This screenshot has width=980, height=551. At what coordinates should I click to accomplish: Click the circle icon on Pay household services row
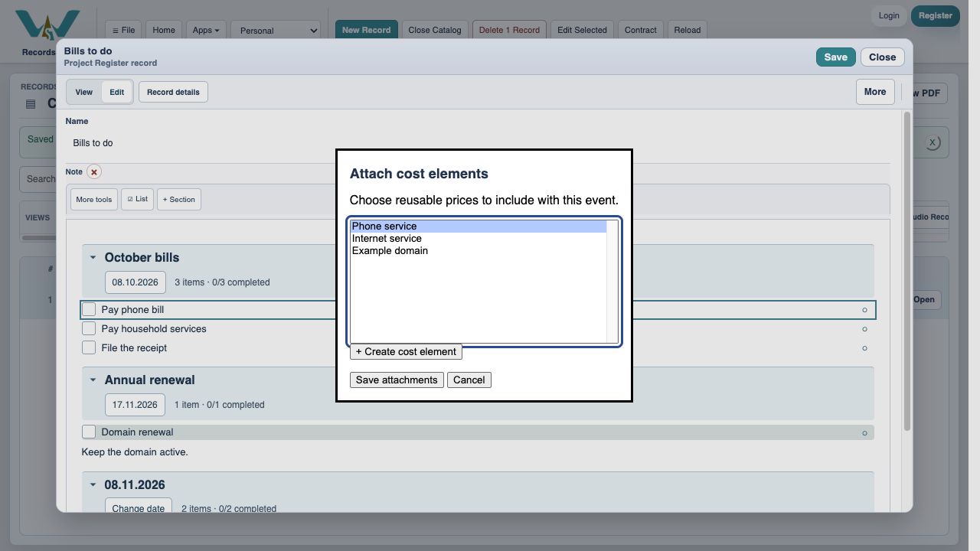pyautogui.click(x=864, y=329)
